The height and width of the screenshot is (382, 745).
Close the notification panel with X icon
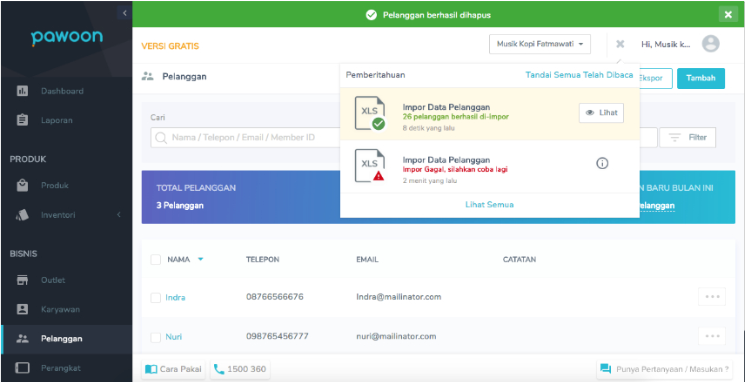[620, 44]
